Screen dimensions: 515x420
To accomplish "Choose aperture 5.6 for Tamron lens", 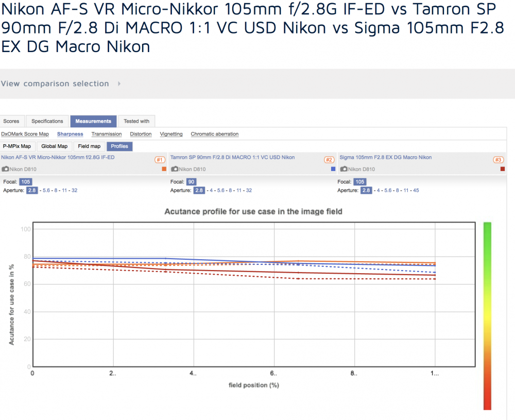I will coord(221,190).
